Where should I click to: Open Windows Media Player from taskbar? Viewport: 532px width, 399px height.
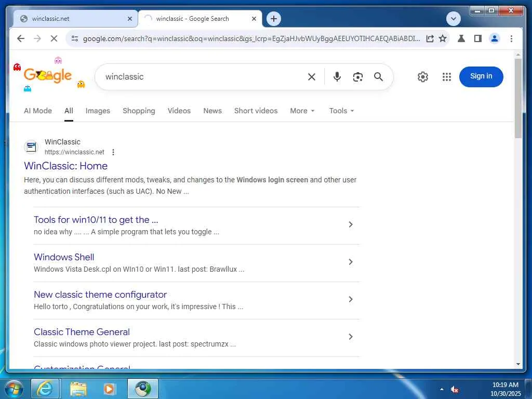[x=109, y=389]
